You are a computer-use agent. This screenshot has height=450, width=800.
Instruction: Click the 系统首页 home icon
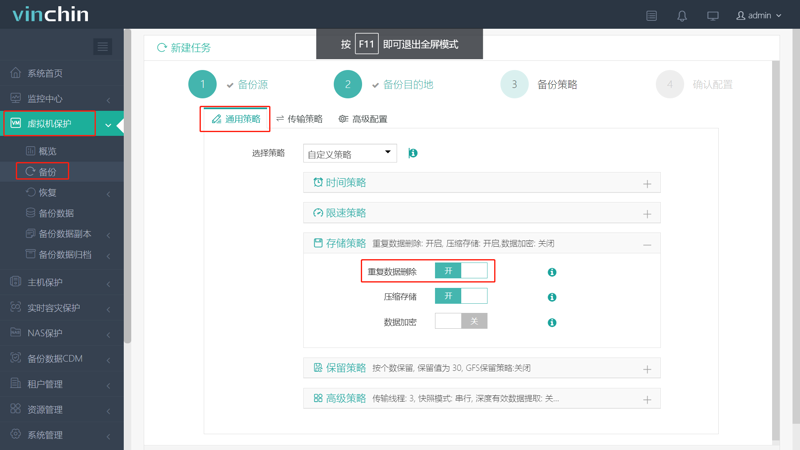point(15,72)
